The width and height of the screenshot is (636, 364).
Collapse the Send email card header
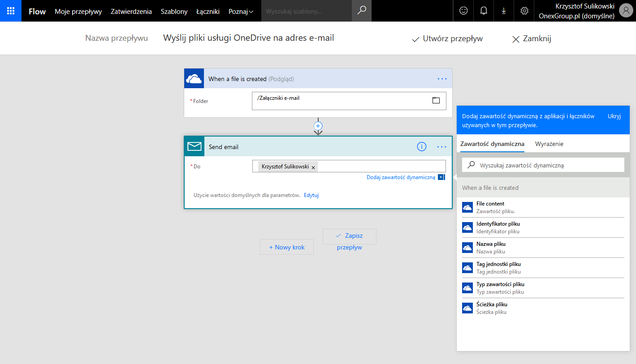[318, 147]
